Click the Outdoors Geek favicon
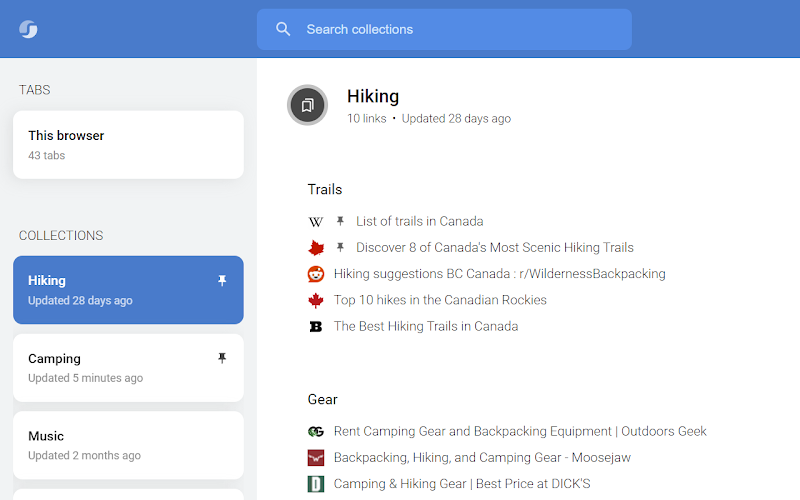The image size is (800, 500). tap(316, 432)
